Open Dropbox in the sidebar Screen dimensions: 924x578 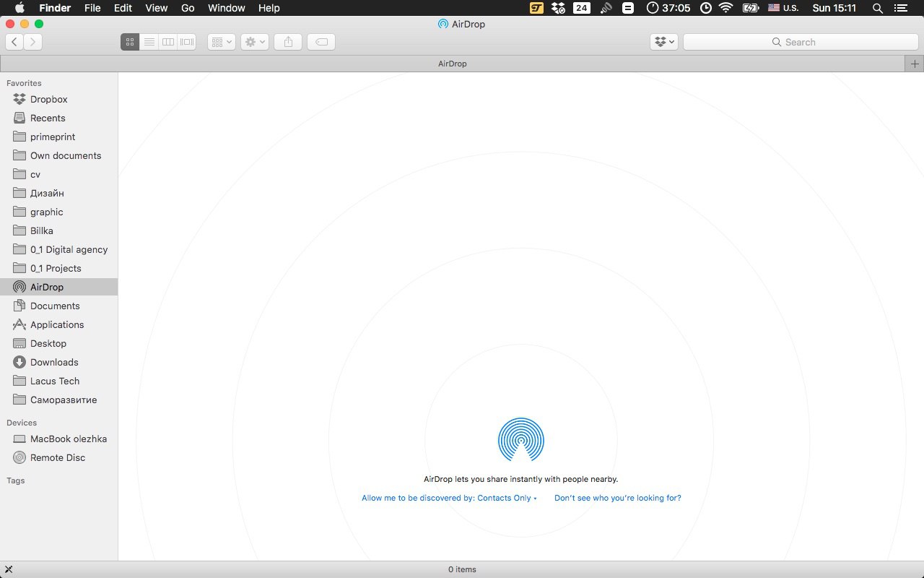58,99
